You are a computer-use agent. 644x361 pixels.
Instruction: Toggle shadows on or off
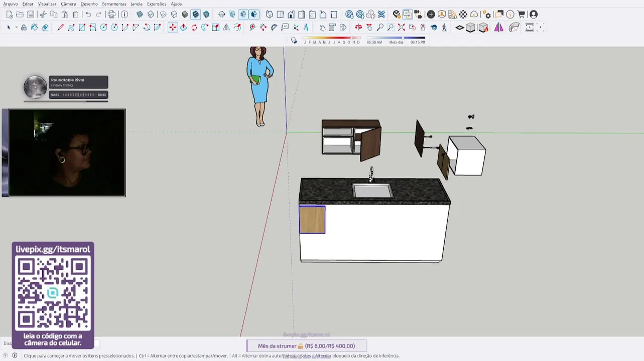coord(294,41)
